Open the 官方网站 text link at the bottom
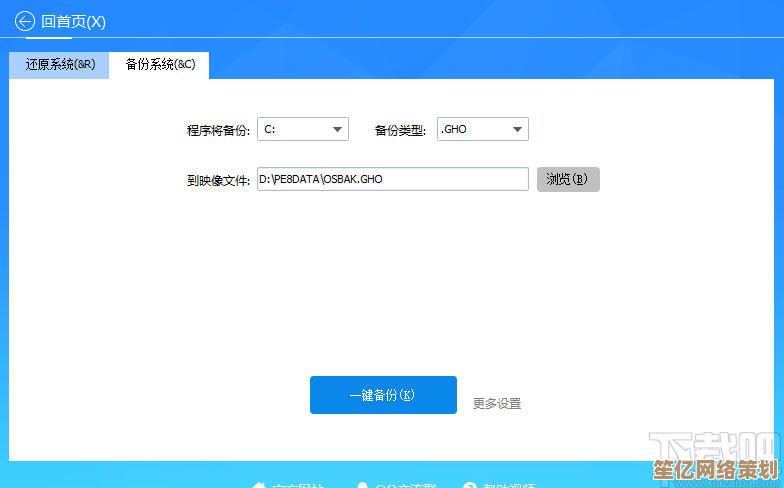This screenshot has height=488, width=784. coord(297,486)
